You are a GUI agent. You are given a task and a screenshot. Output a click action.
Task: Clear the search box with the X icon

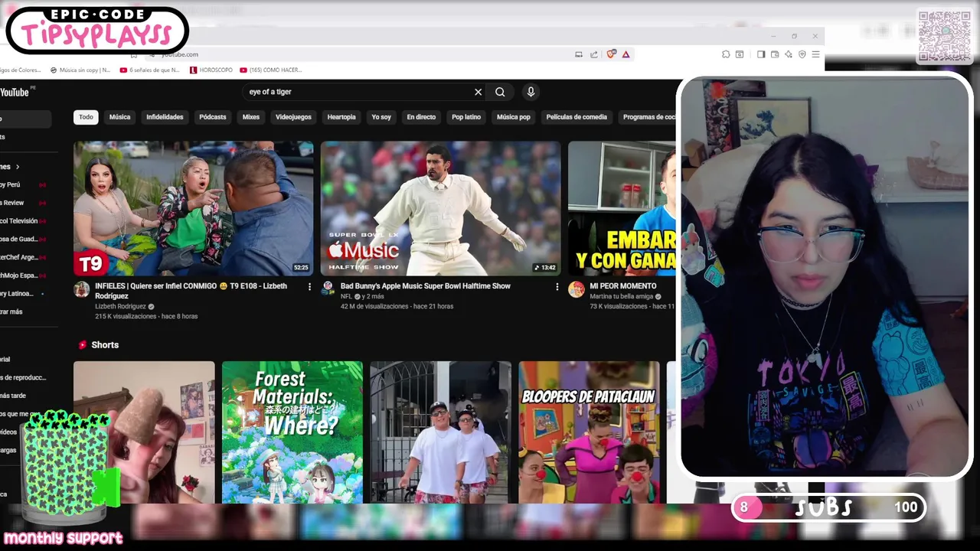click(479, 92)
